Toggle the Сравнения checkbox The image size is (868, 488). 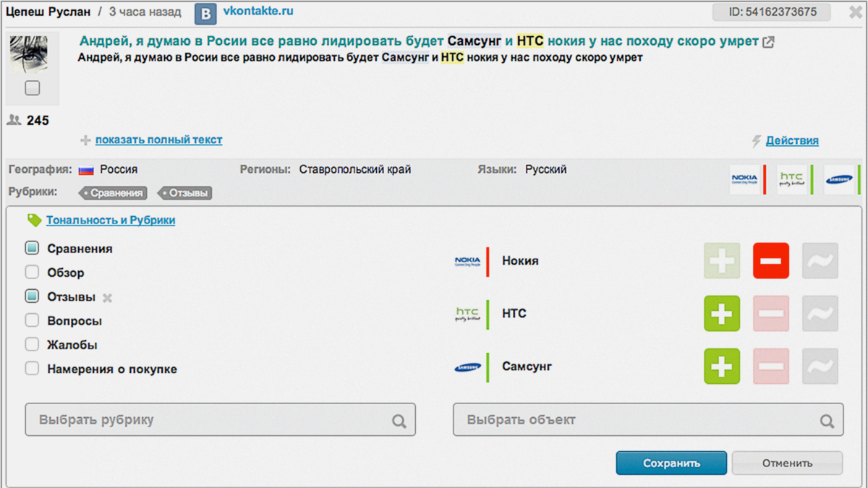click(32, 248)
